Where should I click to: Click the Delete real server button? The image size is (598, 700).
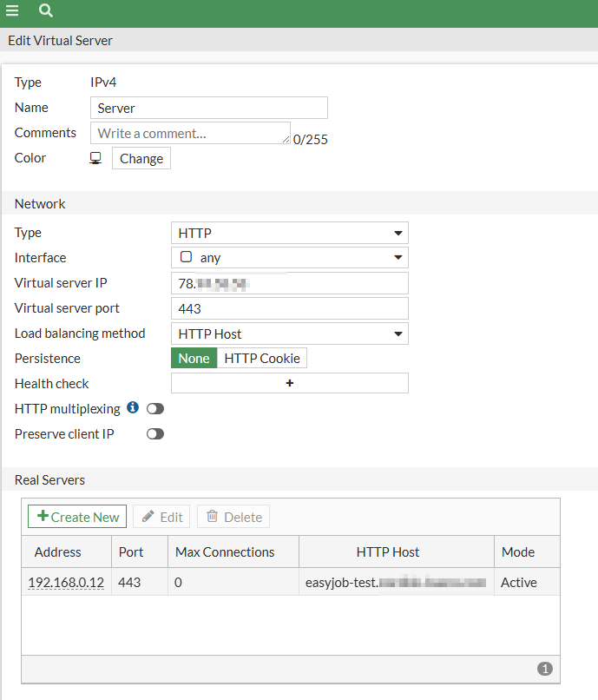[233, 517]
